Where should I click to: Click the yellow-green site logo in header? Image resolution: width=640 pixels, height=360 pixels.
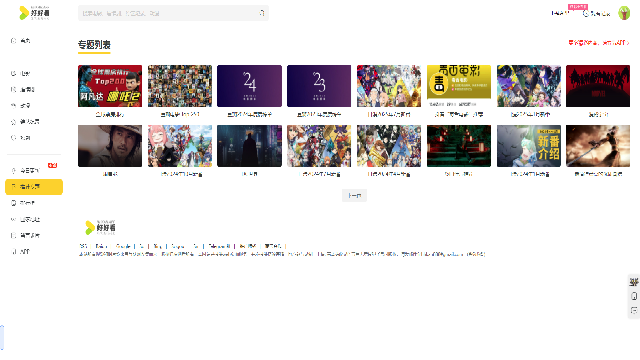[x=34, y=13]
